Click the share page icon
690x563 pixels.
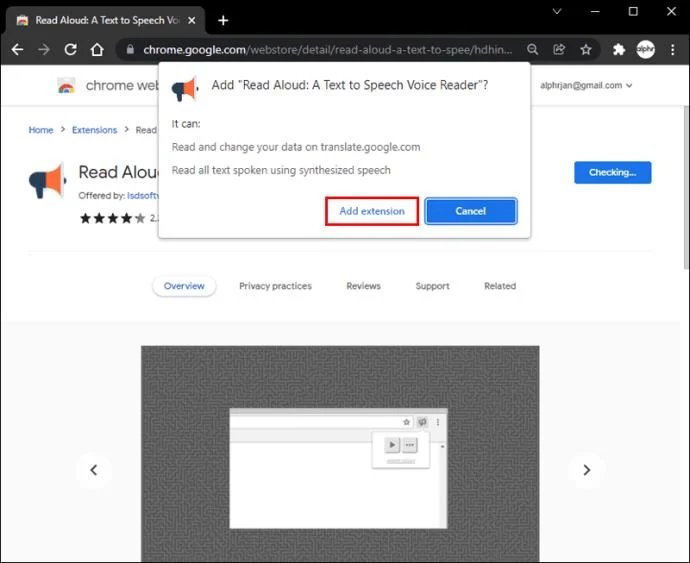point(559,49)
